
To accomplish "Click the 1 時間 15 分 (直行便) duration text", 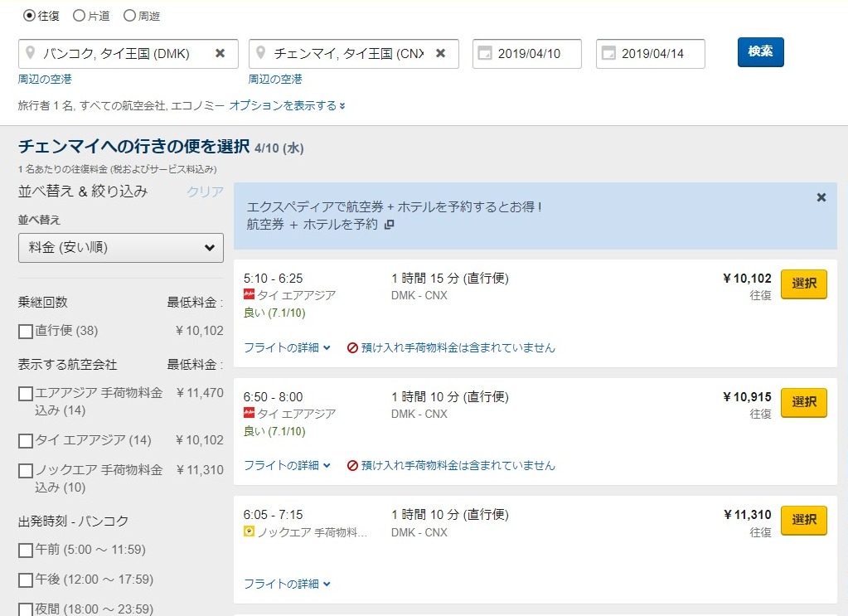I will 450,279.
